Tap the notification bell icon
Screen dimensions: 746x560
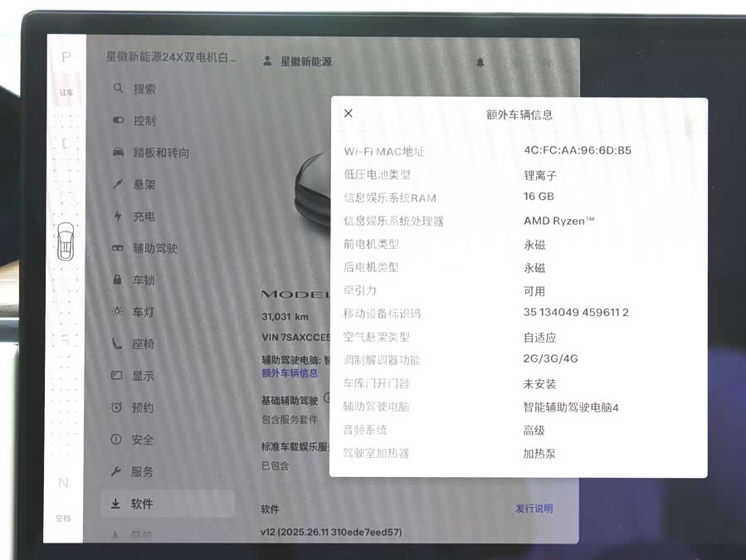tap(480, 62)
